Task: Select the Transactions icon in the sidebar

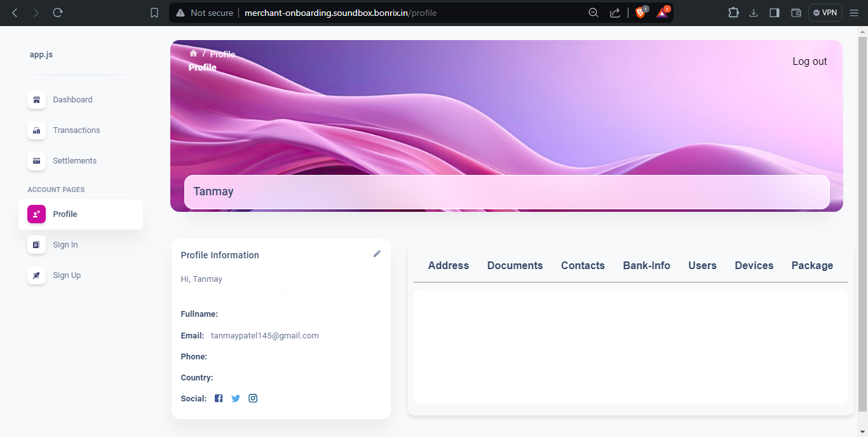Action: click(x=36, y=130)
